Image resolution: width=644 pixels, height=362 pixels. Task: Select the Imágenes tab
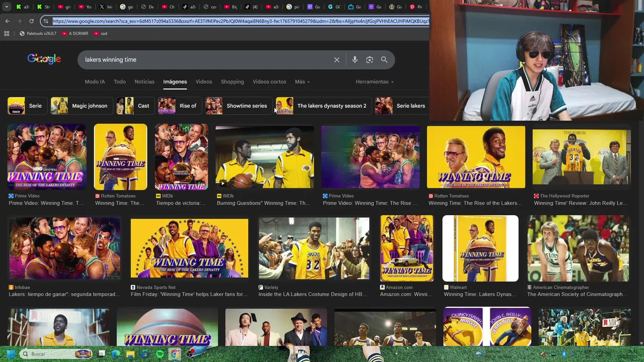point(175,81)
